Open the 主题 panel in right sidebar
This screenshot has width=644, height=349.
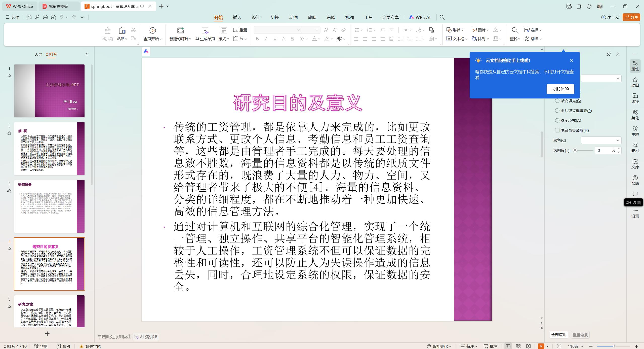click(x=635, y=131)
